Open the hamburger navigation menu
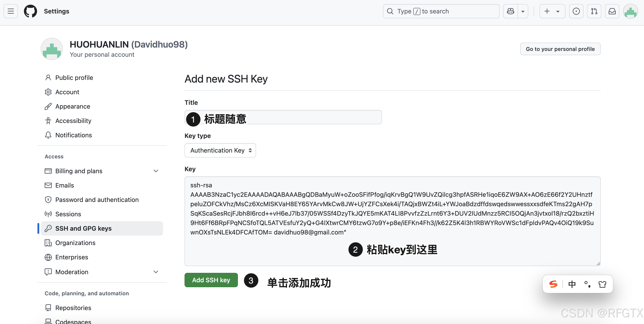The width and height of the screenshot is (644, 324). (x=11, y=11)
